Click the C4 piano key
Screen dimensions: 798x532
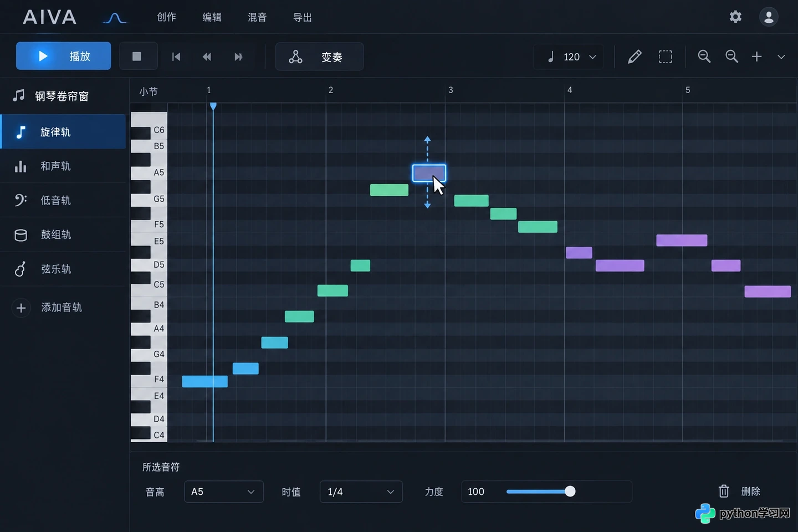click(149, 434)
